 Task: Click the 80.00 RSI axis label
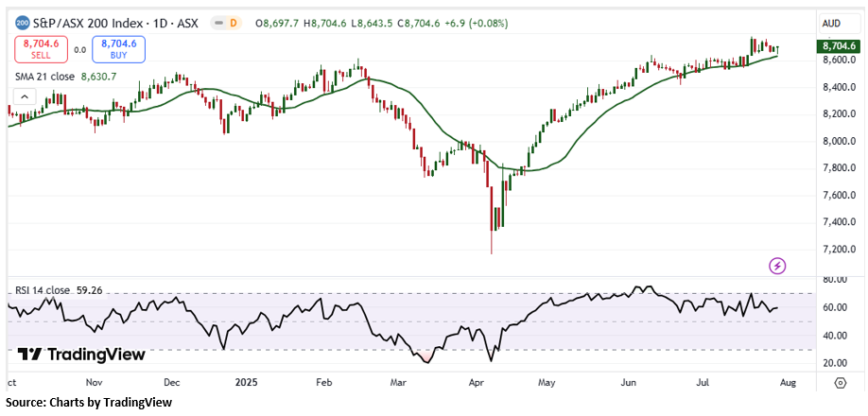pos(834,280)
